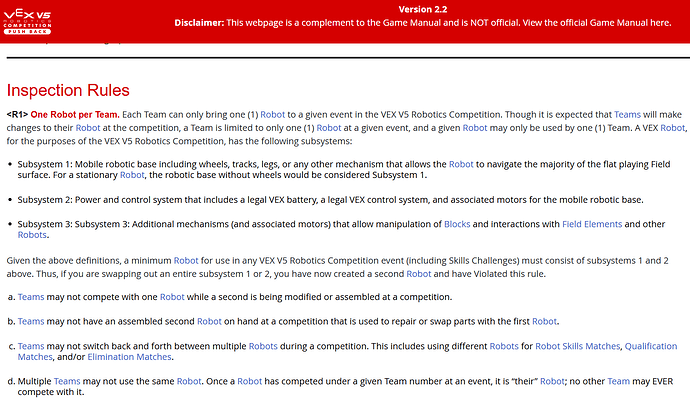
Task: Open Teams link in item b
Action: pyautogui.click(x=31, y=322)
